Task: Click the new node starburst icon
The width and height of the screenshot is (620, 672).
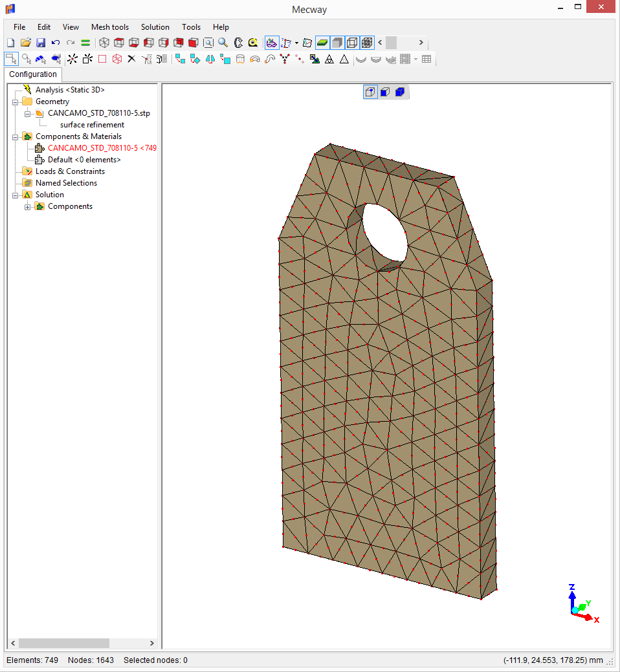Action: (72, 59)
